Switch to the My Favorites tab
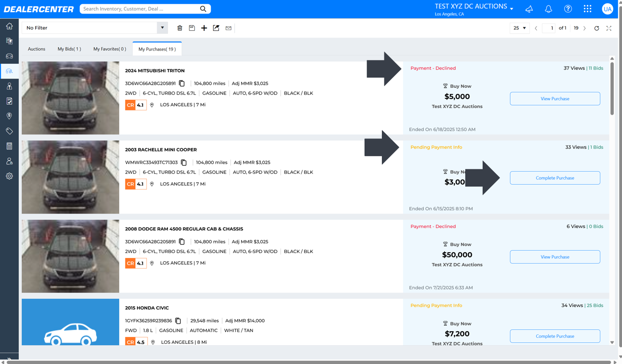Image resolution: width=622 pixels, height=364 pixels. [109, 49]
